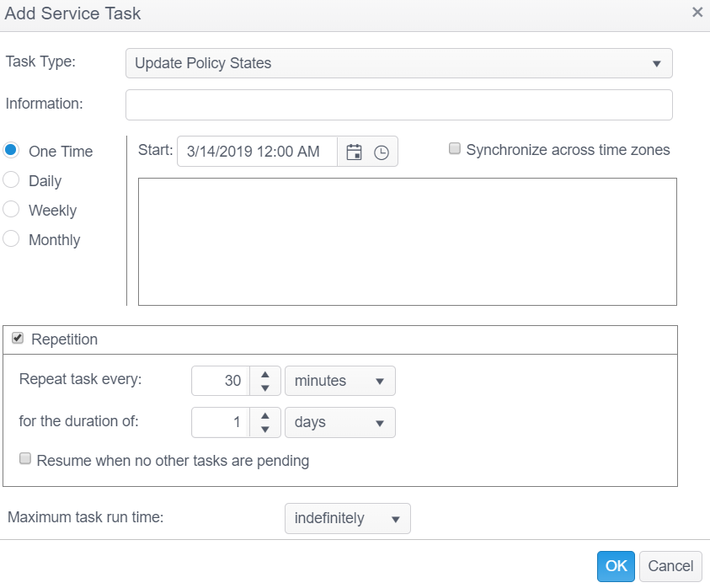
Task: Decrease the repeat interval with down arrow
Action: tap(265, 388)
